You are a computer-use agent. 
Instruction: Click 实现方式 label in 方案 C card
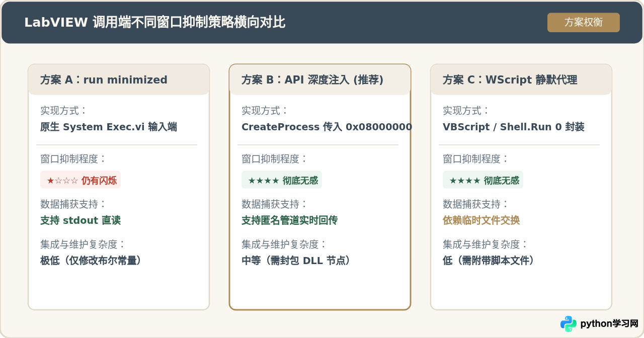pos(466,111)
